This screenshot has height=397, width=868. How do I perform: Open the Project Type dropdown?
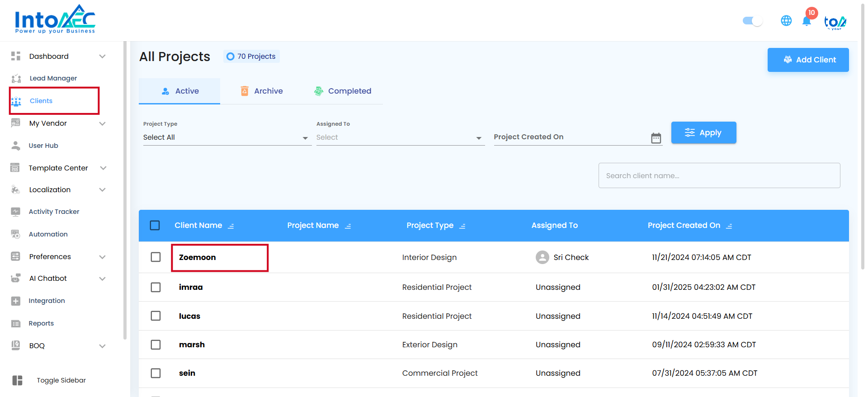(x=226, y=137)
